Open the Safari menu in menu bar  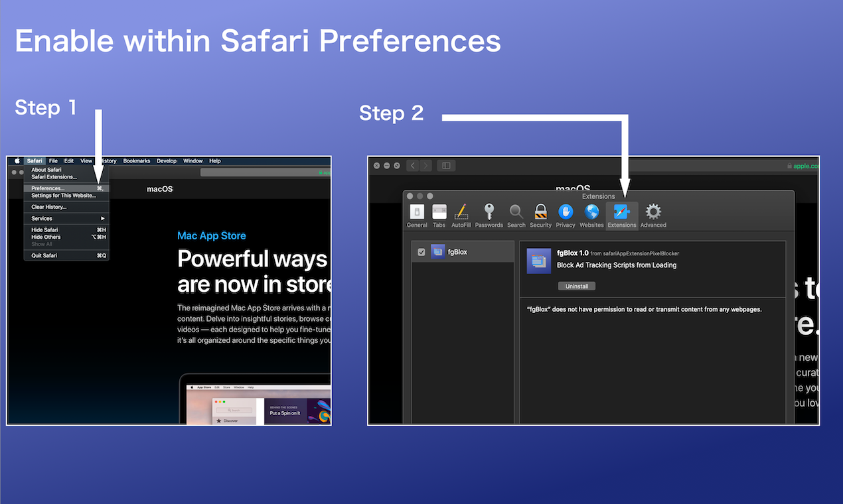35,160
